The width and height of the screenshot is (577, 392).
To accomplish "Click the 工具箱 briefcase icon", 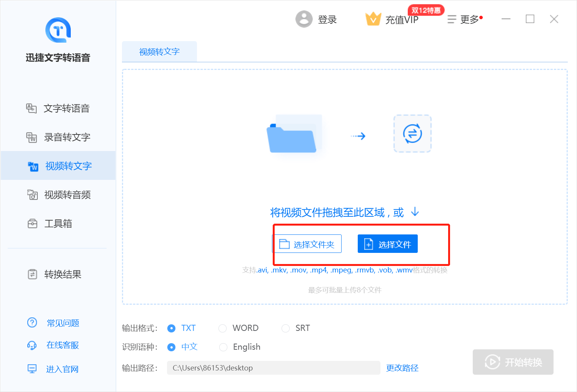I will pyautogui.click(x=32, y=224).
